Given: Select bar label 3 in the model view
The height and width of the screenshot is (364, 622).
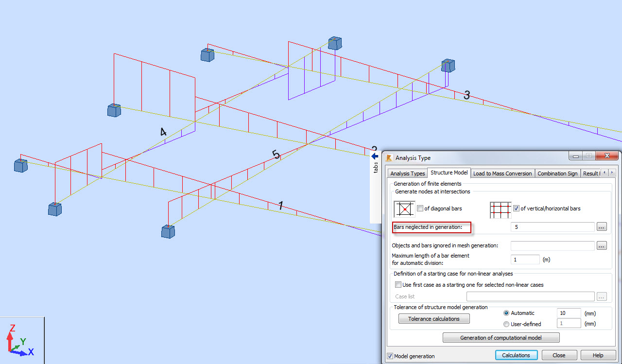Looking at the screenshot, I should 466,95.
